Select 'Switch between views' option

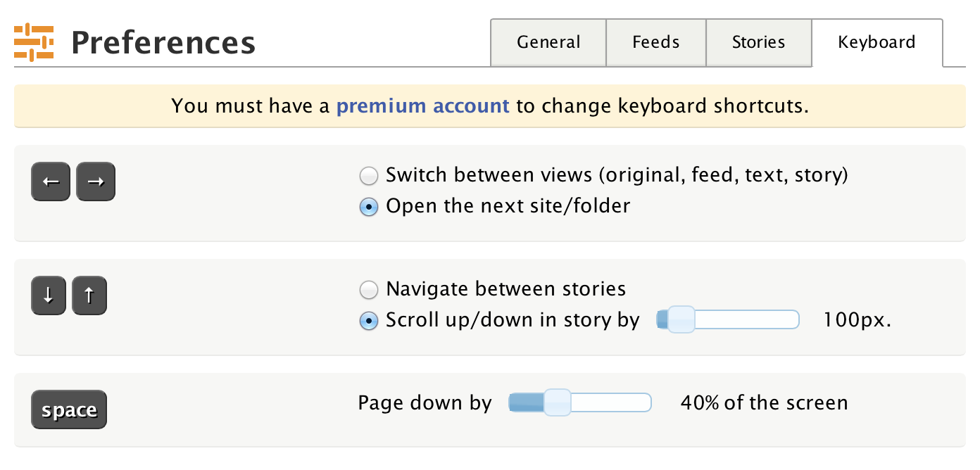click(369, 176)
